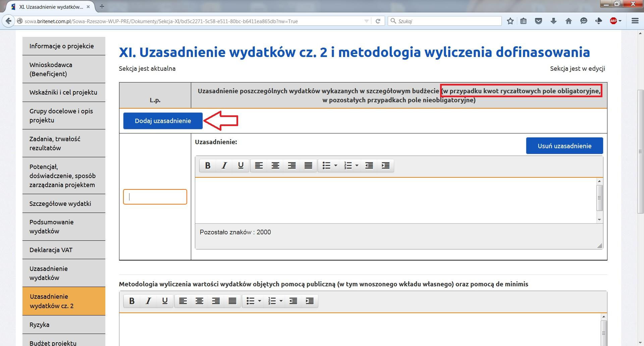Show bookmarks list icon

coord(524,21)
